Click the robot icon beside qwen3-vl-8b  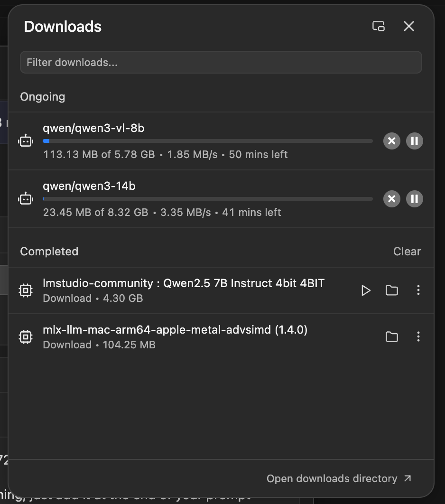click(x=26, y=141)
